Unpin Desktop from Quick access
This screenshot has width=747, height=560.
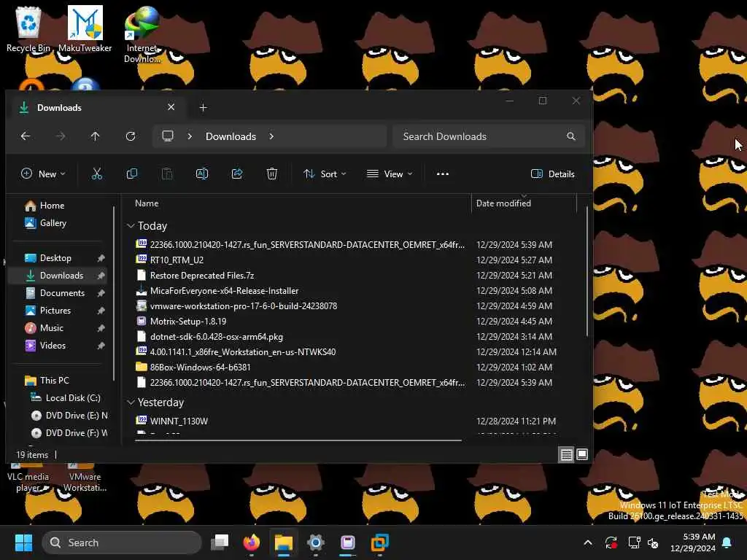101,258
